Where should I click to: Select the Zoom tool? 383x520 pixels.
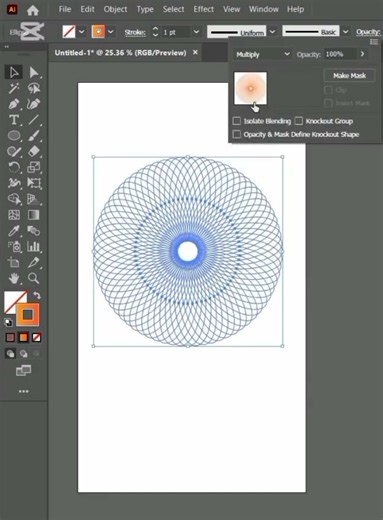pyautogui.click(x=34, y=278)
